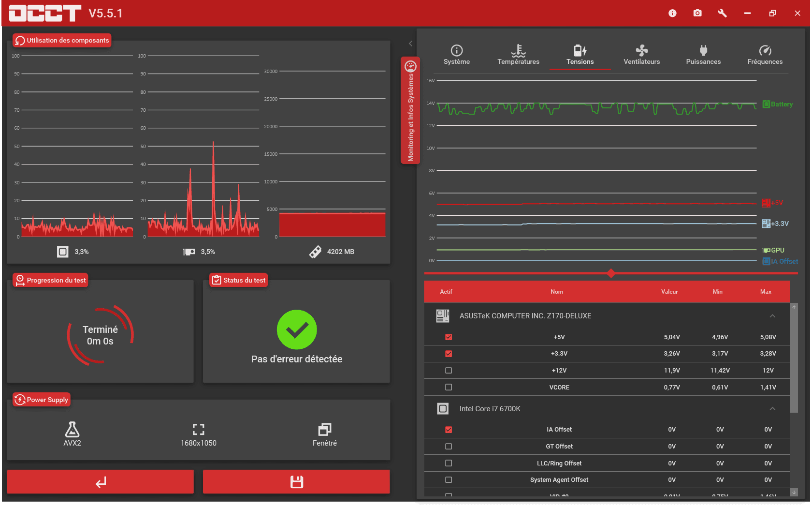812x508 pixels.
Task: Click the +5V min value 4,96V
Action: (720, 337)
